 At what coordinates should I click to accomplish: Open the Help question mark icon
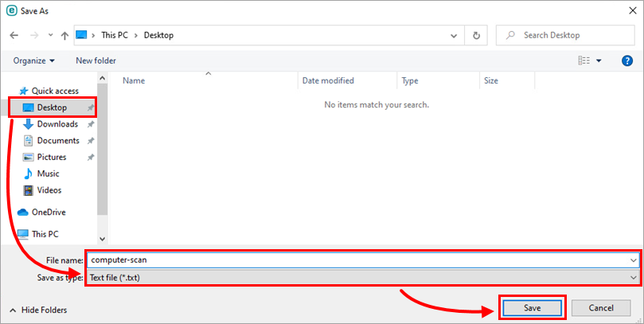click(x=627, y=61)
